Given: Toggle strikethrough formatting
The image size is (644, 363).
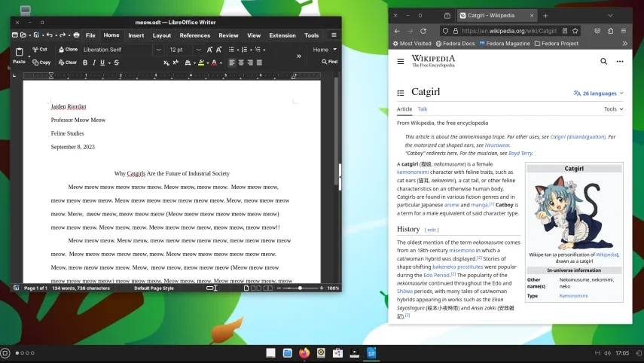Looking at the screenshot, I should pyautogui.click(x=116, y=63).
